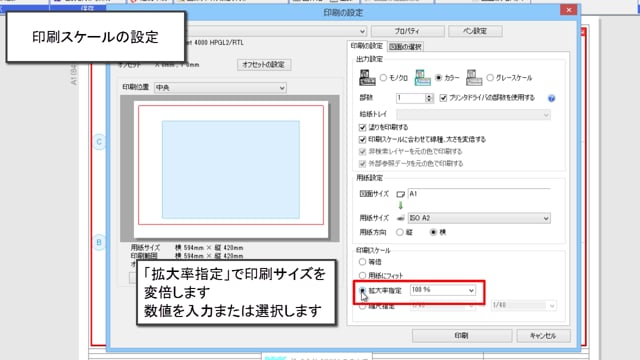640x360 pixels.
Task: Click the color printer icon
Action: coord(422,78)
